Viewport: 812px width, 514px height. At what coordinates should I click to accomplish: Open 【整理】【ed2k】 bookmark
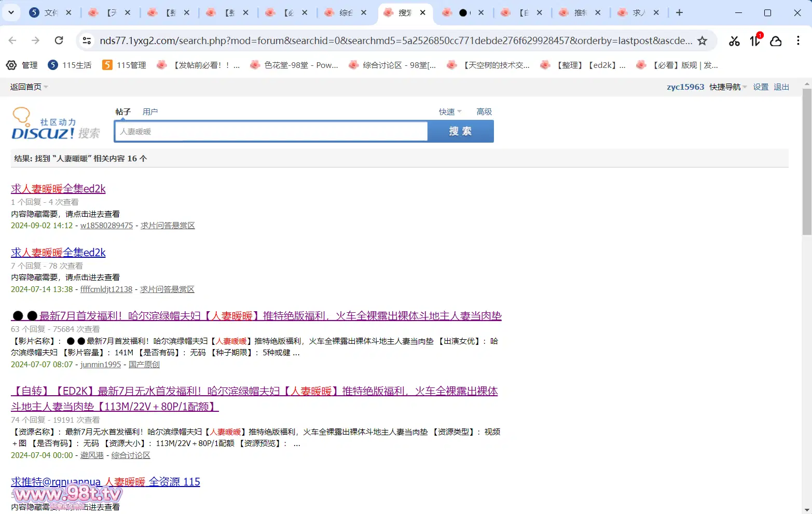click(583, 65)
